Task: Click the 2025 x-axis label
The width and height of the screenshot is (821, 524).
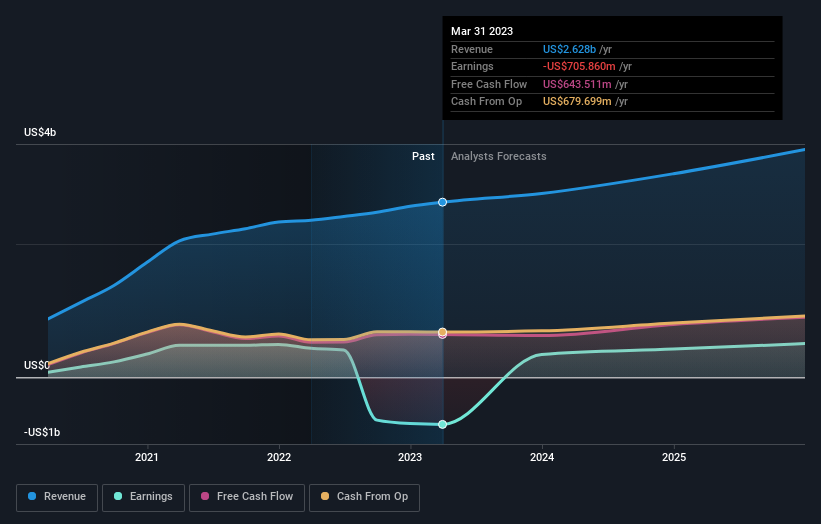Action: pos(674,457)
